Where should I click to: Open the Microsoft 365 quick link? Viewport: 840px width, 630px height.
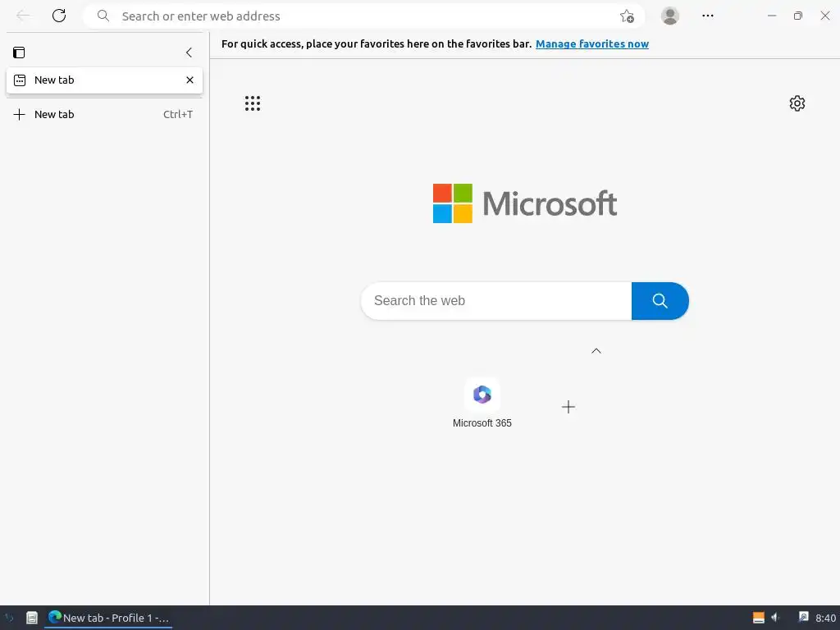482,404
